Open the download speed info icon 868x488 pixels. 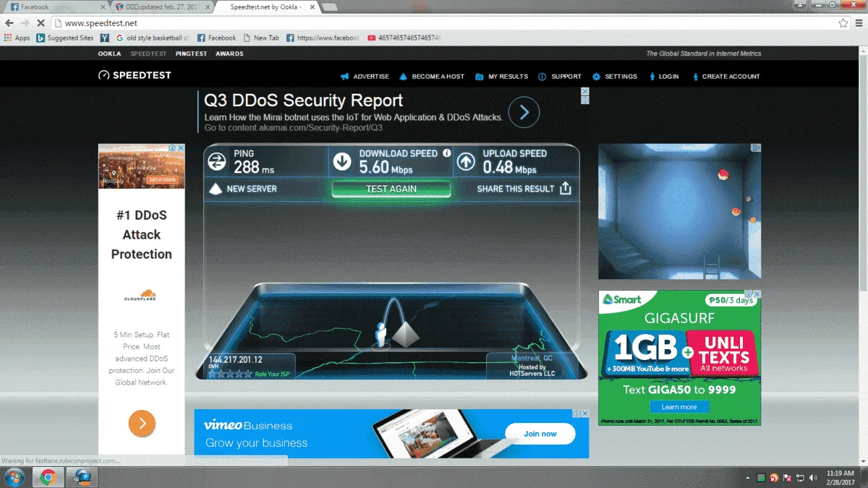coord(446,153)
